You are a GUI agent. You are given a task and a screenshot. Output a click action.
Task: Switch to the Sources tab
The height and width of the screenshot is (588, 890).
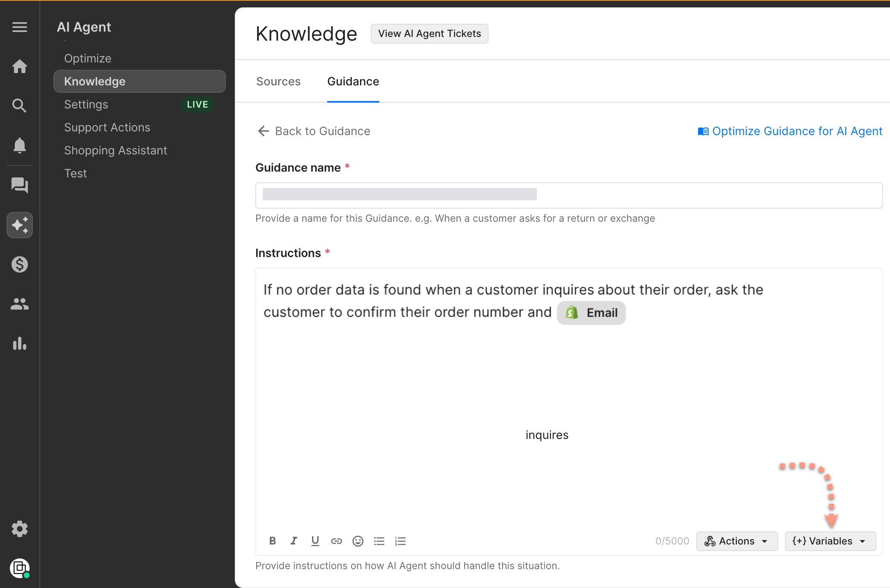[278, 81]
